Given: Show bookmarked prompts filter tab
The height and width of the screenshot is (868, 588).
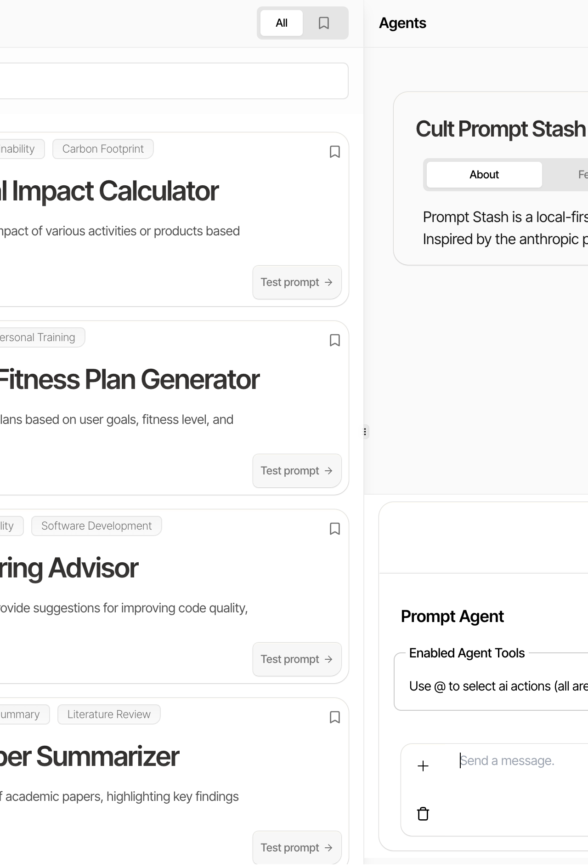Looking at the screenshot, I should coord(324,23).
